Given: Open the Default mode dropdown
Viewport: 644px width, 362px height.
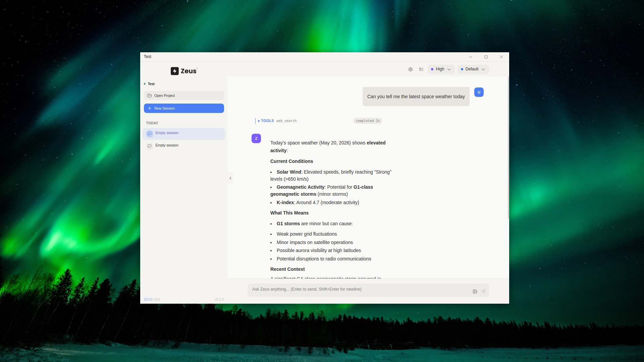Looking at the screenshot, I should 473,69.
